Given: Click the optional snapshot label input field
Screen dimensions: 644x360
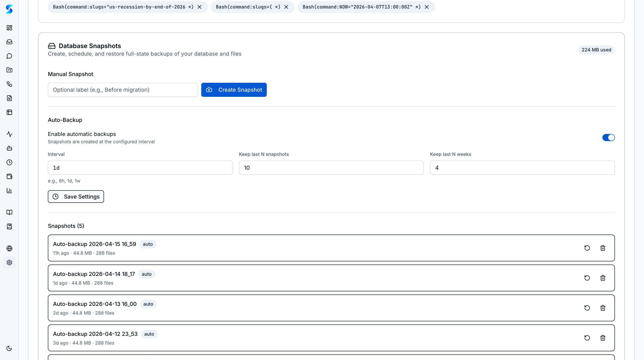Looking at the screenshot, I should tap(123, 89).
